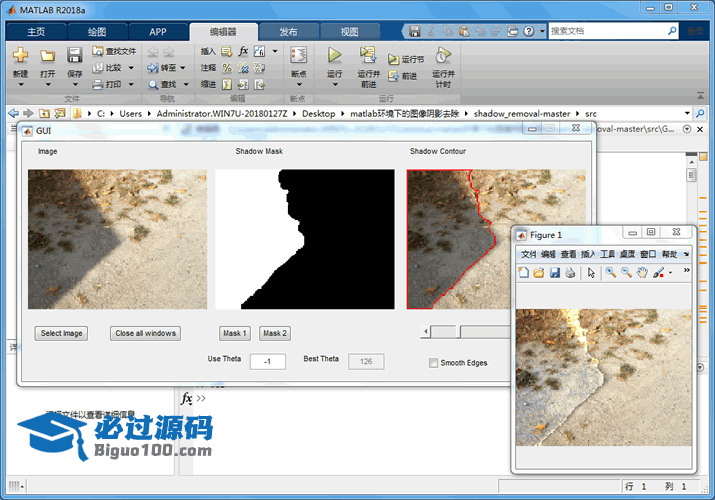
Task: Click the up-one-level folder icon
Action: point(44,113)
